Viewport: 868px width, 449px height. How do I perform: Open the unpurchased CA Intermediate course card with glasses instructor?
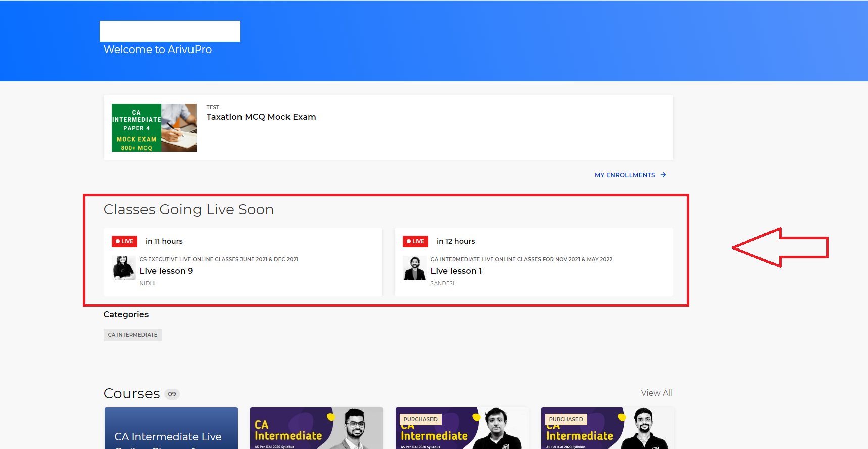click(317, 428)
